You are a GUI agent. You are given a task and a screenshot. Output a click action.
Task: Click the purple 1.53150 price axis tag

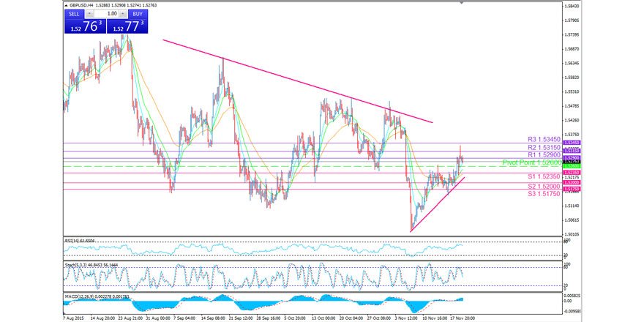pos(571,151)
